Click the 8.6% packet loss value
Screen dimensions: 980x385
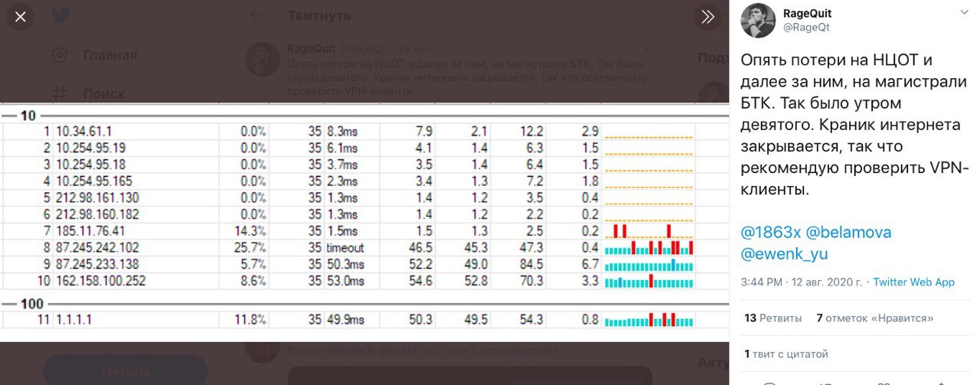click(x=253, y=281)
